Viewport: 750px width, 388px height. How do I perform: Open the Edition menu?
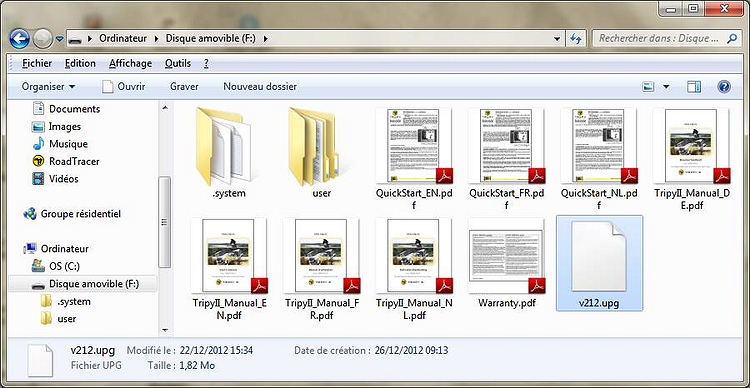80,63
